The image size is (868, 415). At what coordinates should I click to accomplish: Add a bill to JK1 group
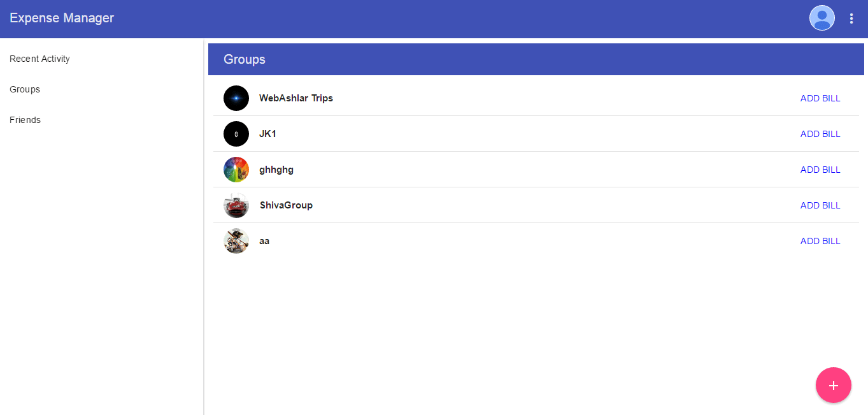(x=820, y=134)
